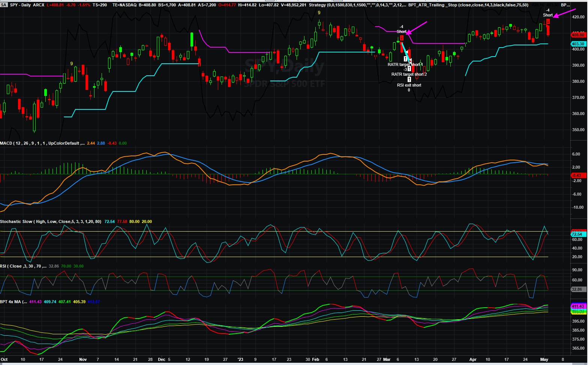This screenshot has width=588, height=365.
Task: Click the BPT 4x MA indicator label
Action: pos(13,302)
